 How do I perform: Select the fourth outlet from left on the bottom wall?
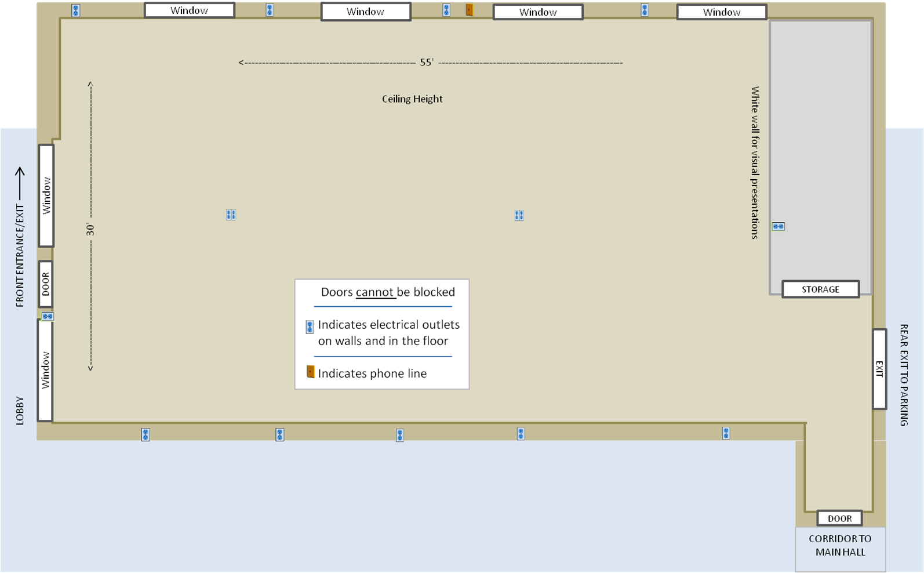pos(521,434)
